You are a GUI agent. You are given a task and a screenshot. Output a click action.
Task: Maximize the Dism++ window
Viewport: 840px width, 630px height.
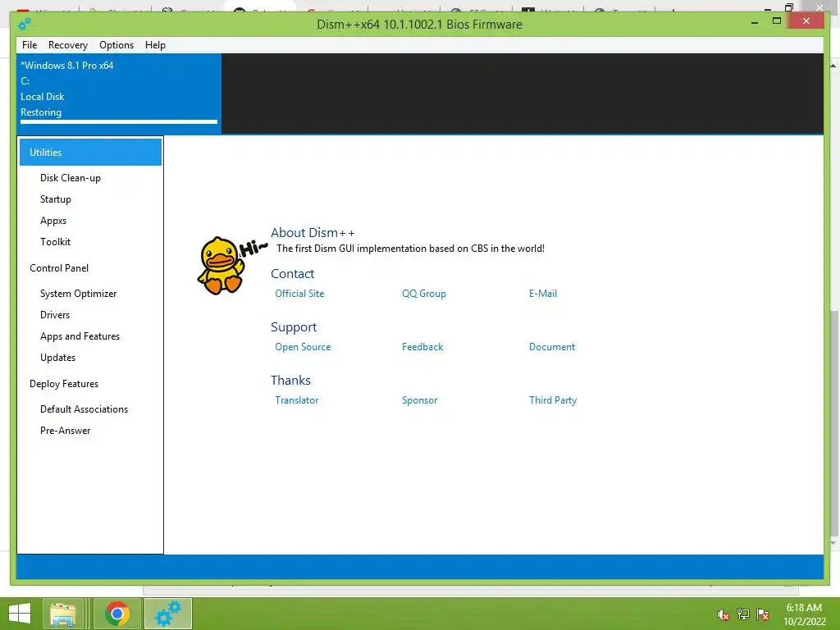point(777,21)
